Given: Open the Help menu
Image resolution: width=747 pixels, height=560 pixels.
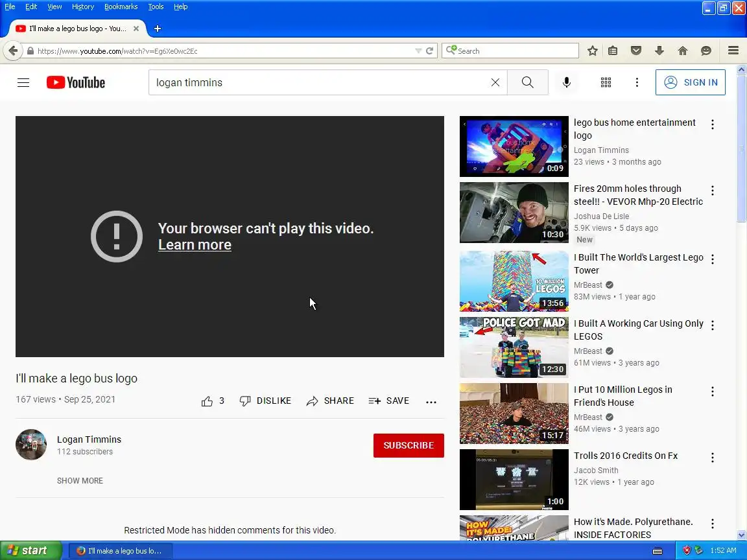Looking at the screenshot, I should [x=180, y=6].
